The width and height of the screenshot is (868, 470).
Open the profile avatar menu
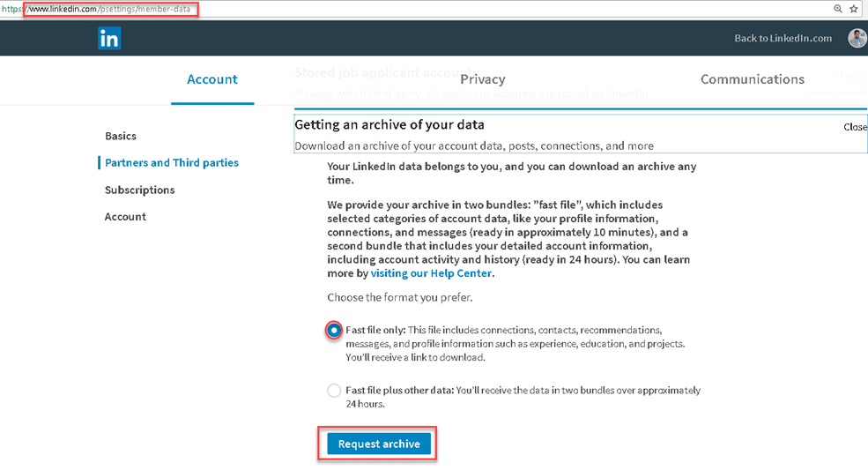point(857,38)
